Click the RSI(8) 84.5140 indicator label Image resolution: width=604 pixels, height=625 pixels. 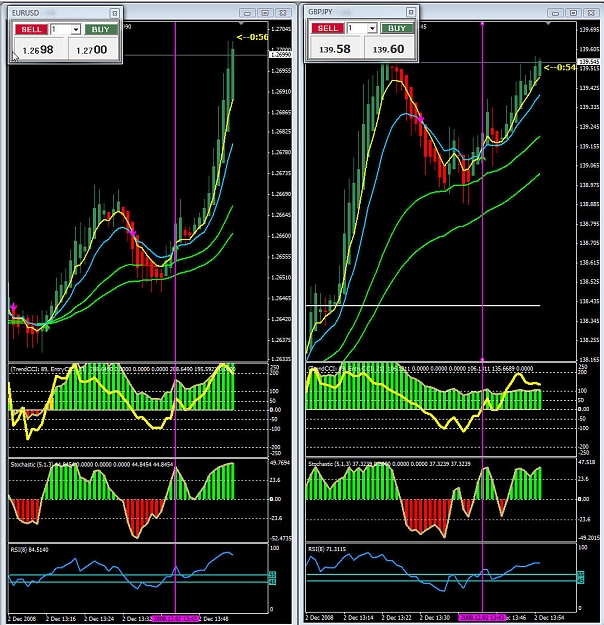point(30,550)
